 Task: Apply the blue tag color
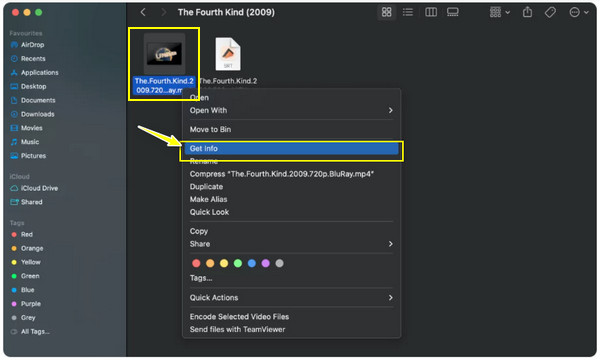pyautogui.click(x=251, y=263)
